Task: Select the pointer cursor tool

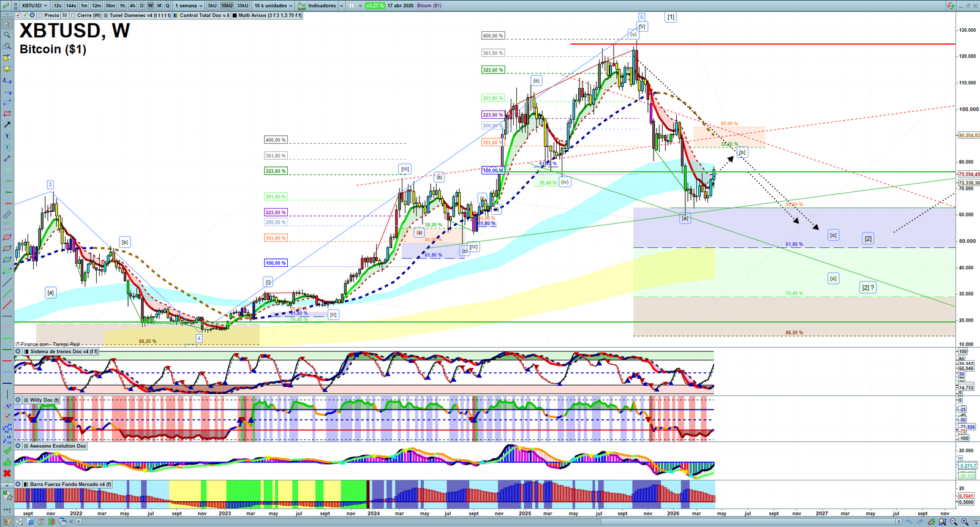Action: point(7,24)
